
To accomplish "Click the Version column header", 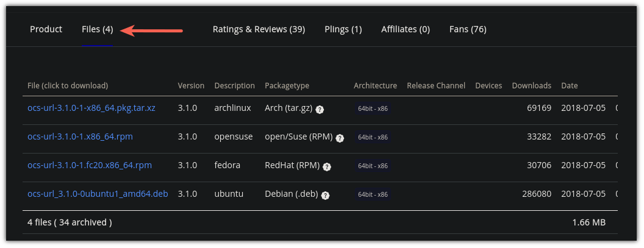I will pos(191,85).
